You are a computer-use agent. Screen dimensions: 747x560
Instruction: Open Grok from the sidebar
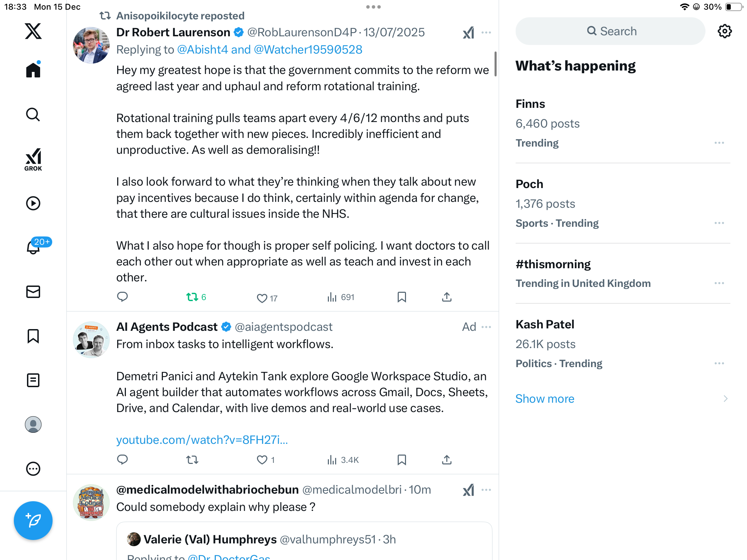[33, 160]
